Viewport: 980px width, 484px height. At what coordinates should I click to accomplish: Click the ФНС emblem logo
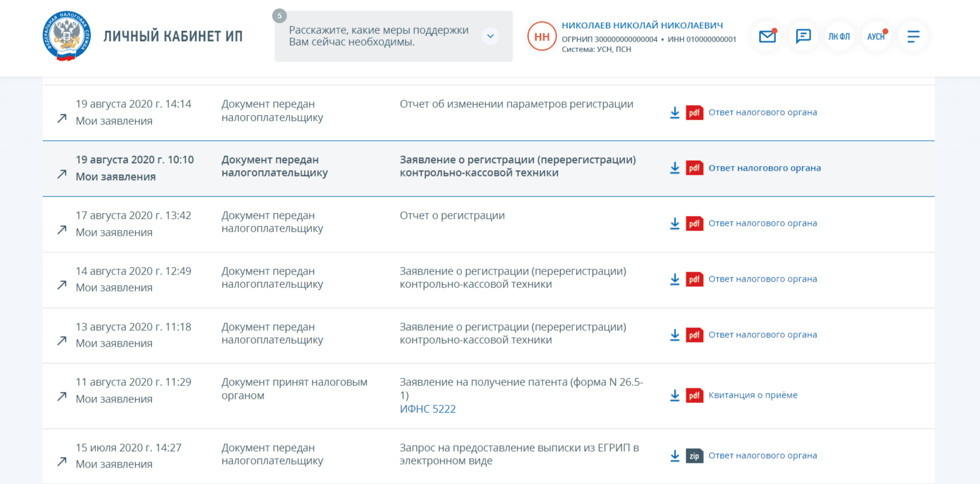click(66, 35)
